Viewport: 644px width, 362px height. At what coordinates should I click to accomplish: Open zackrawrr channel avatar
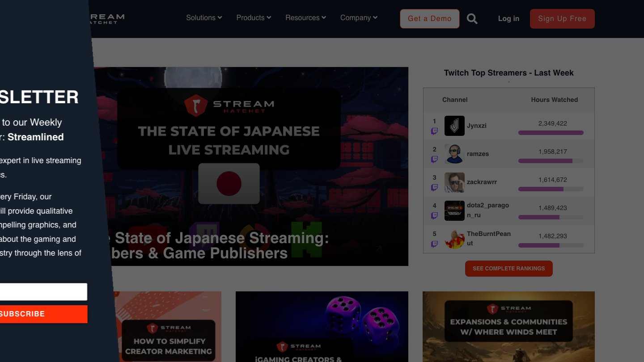click(454, 182)
